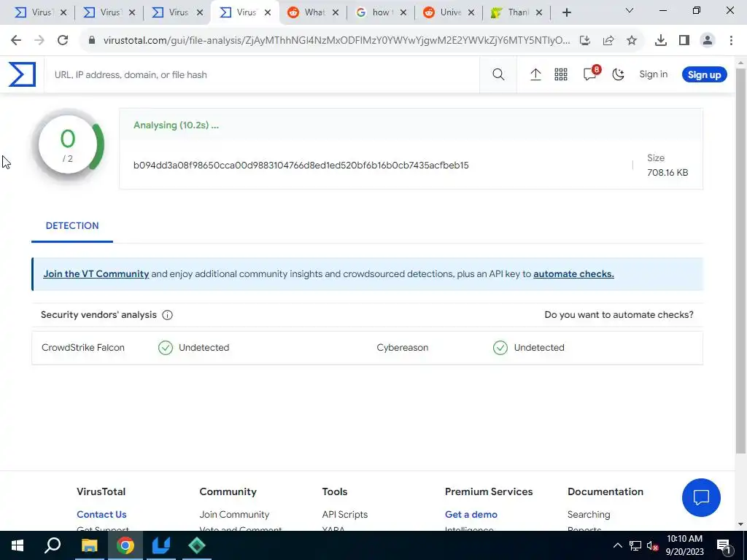Viewport: 747px width, 560px height.
Task: Click the Sign up button
Action: [704, 74]
